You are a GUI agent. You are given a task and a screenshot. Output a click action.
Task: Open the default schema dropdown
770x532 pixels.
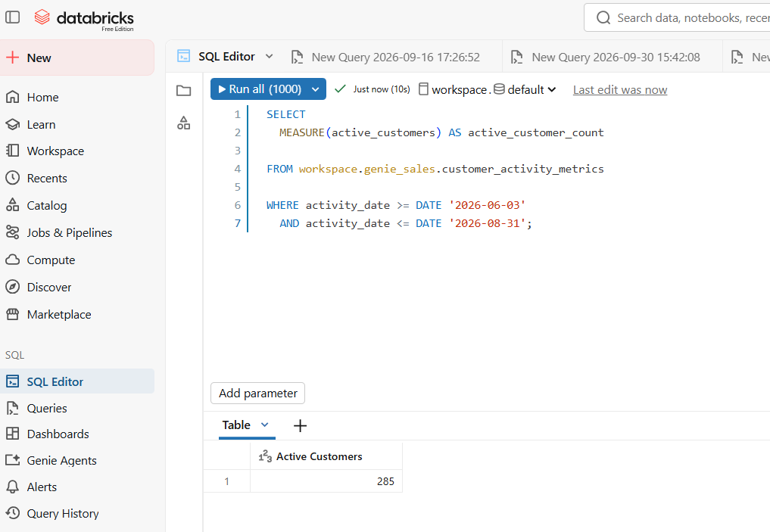point(525,89)
